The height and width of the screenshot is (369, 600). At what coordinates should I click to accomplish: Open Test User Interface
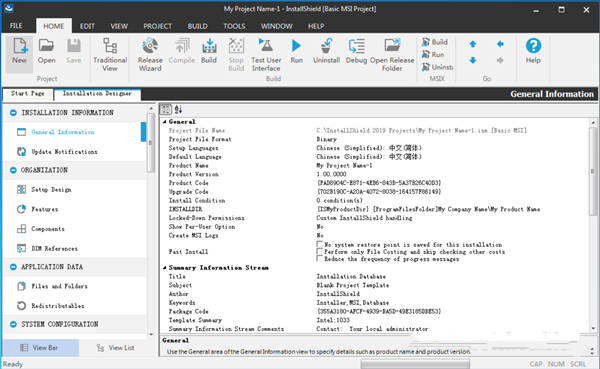[x=266, y=55]
